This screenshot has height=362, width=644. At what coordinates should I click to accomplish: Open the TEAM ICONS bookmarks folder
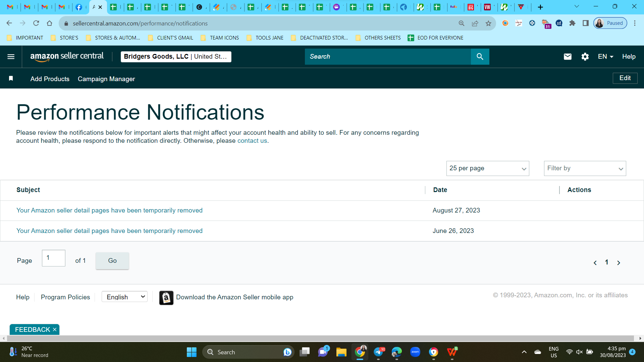pyautogui.click(x=220, y=38)
